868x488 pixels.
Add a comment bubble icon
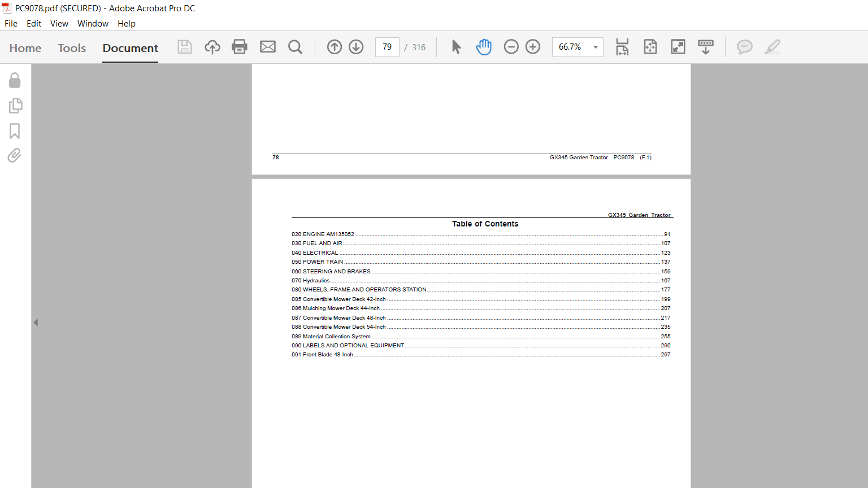coord(745,47)
